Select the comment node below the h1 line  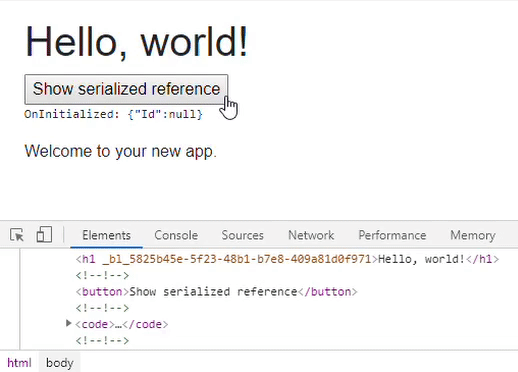click(102, 275)
